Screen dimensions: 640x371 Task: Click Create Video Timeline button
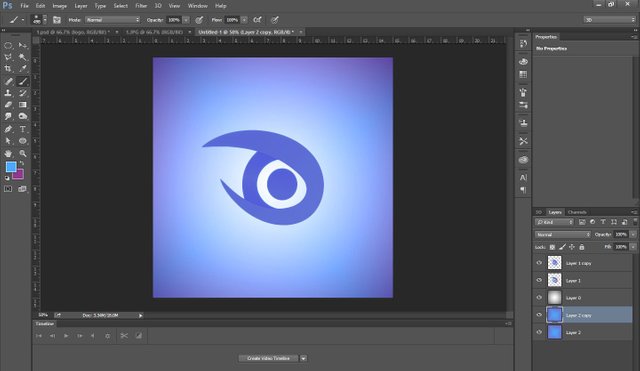(x=268, y=358)
